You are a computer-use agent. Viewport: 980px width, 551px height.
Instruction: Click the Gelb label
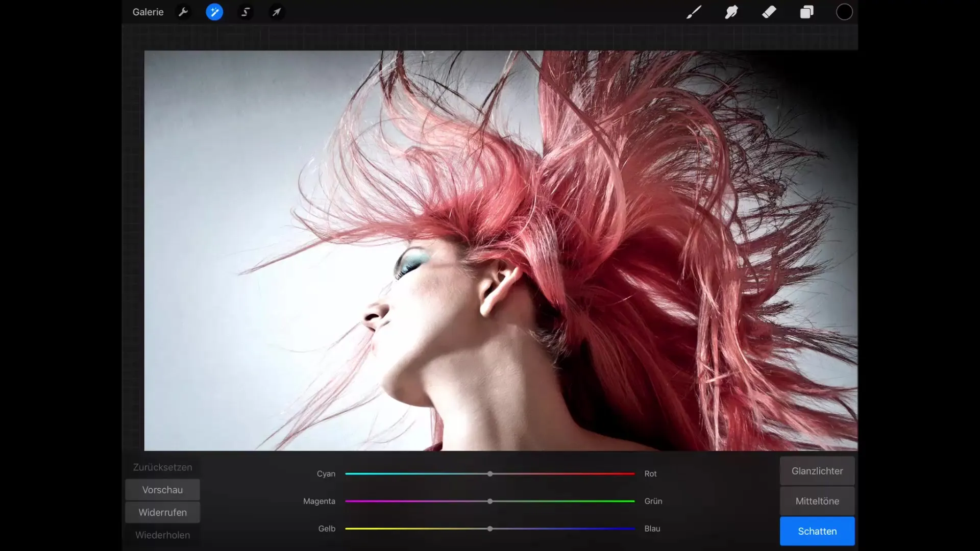pos(327,529)
